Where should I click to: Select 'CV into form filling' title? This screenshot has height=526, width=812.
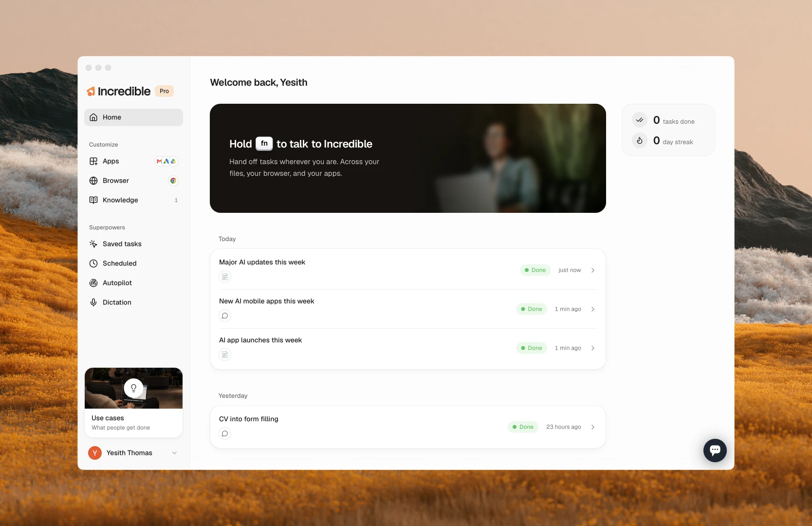[249, 419]
